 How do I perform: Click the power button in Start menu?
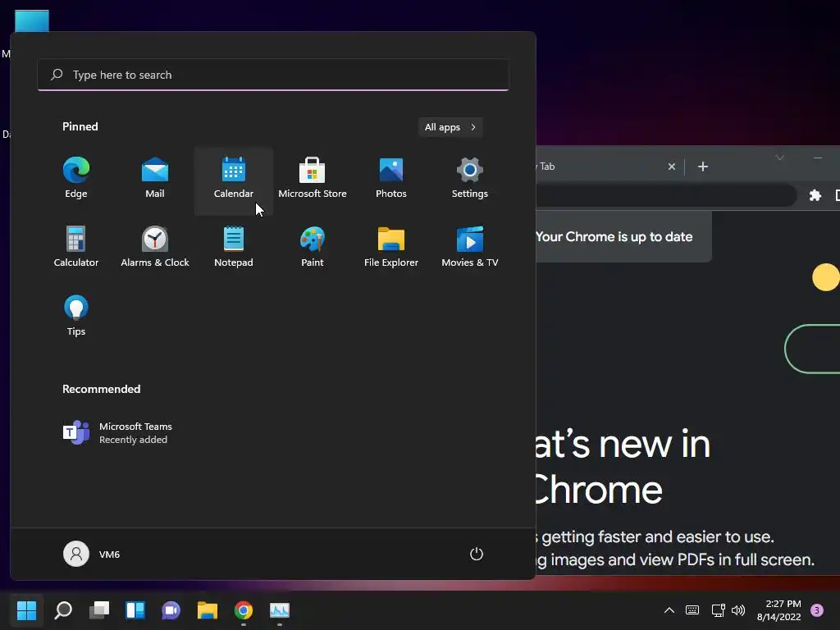(477, 554)
